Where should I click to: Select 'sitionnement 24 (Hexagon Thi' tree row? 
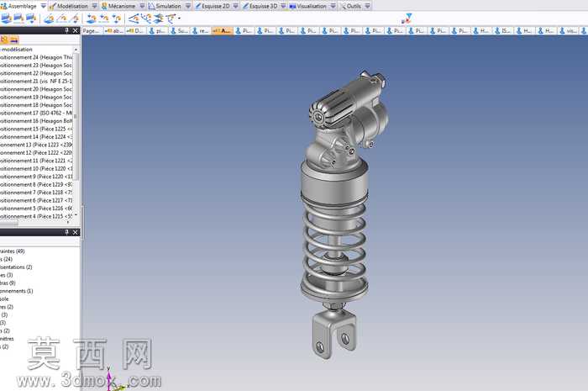(x=36, y=57)
